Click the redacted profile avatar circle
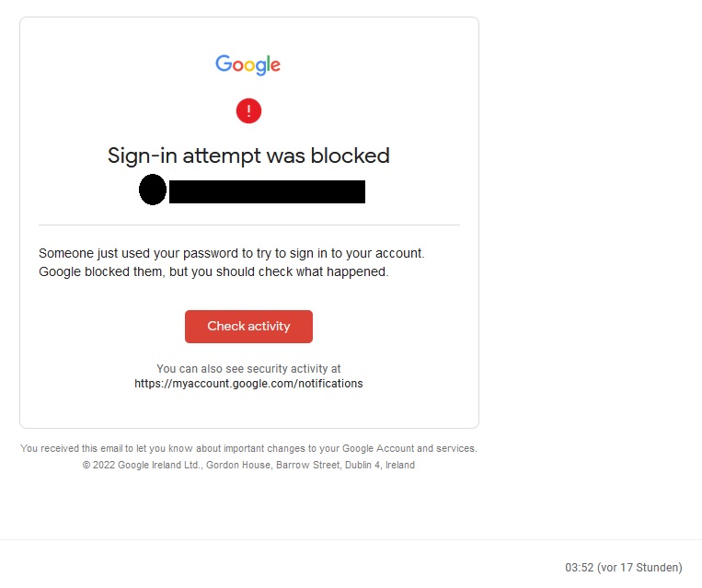 [153, 190]
